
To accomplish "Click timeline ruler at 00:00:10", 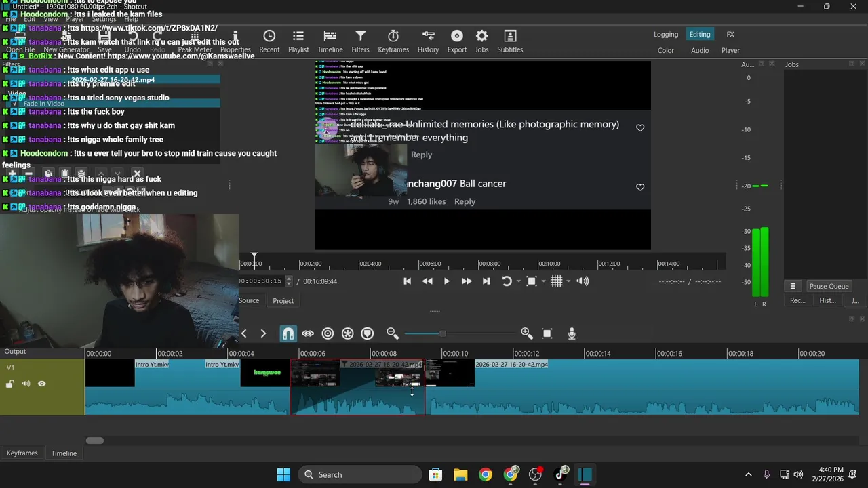I will [454, 353].
